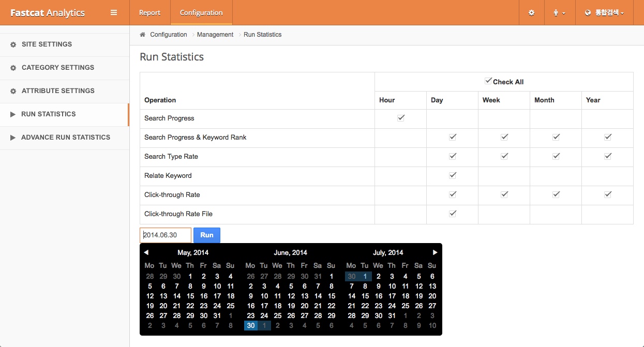644x347 pixels.
Task: Click the Relate Keyword row label
Action: click(168, 176)
